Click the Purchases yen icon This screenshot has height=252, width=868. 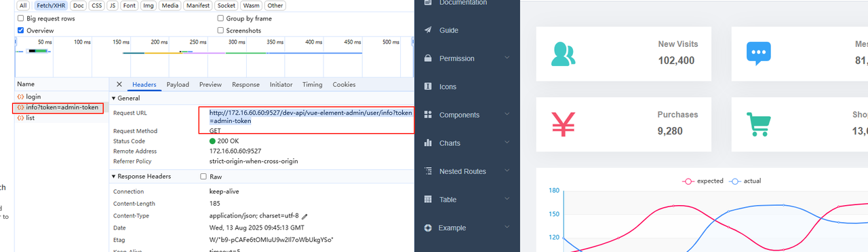click(563, 124)
